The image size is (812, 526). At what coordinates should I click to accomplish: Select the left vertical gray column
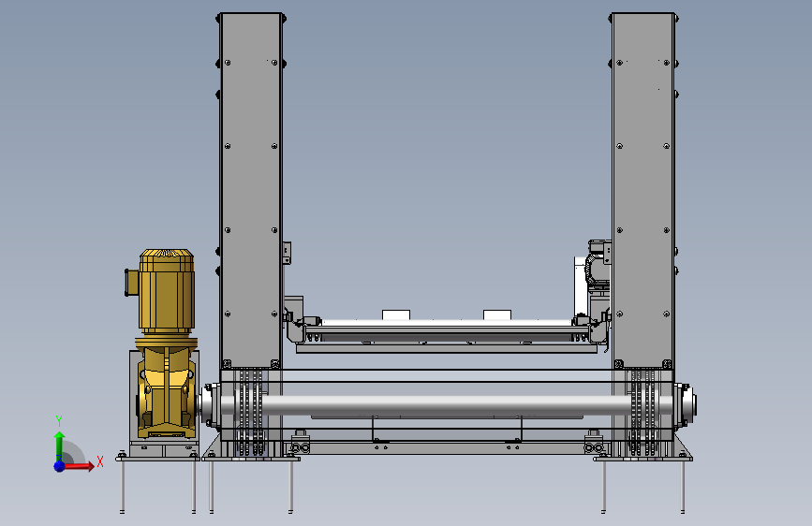point(251,191)
